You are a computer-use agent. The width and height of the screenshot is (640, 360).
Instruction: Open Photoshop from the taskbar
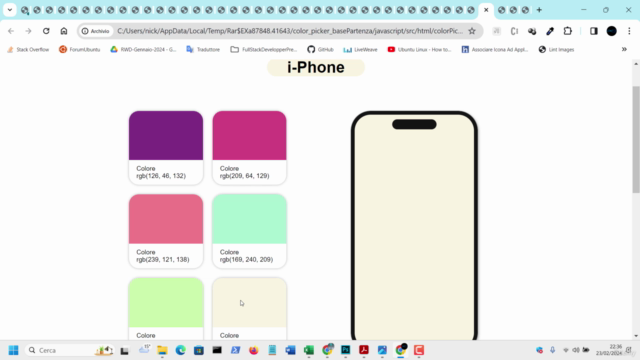346,350
